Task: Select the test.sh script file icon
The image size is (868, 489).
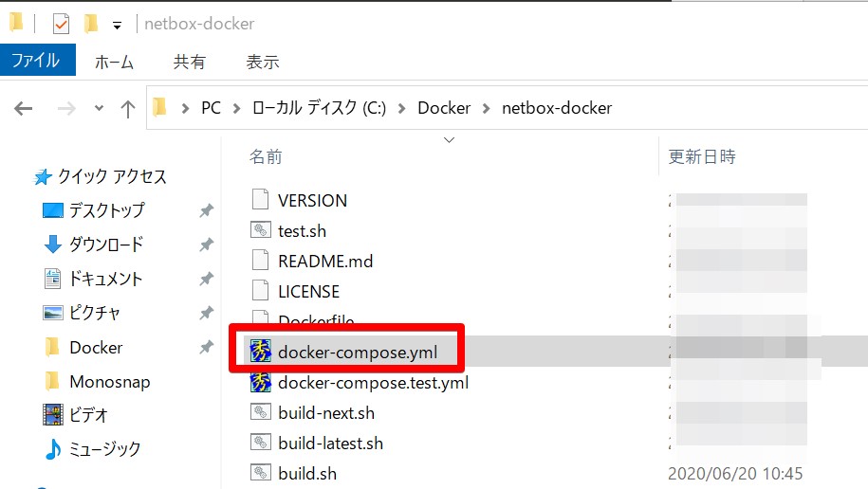Action: click(261, 229)
